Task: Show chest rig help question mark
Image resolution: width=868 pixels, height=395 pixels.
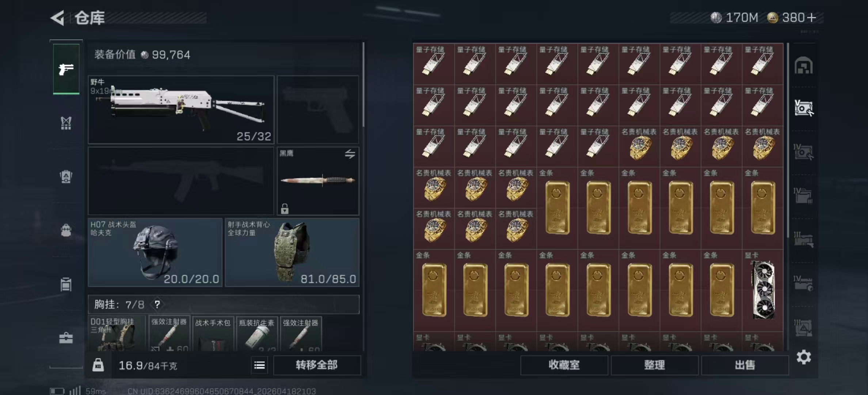Action: click(x=157, y=304)
